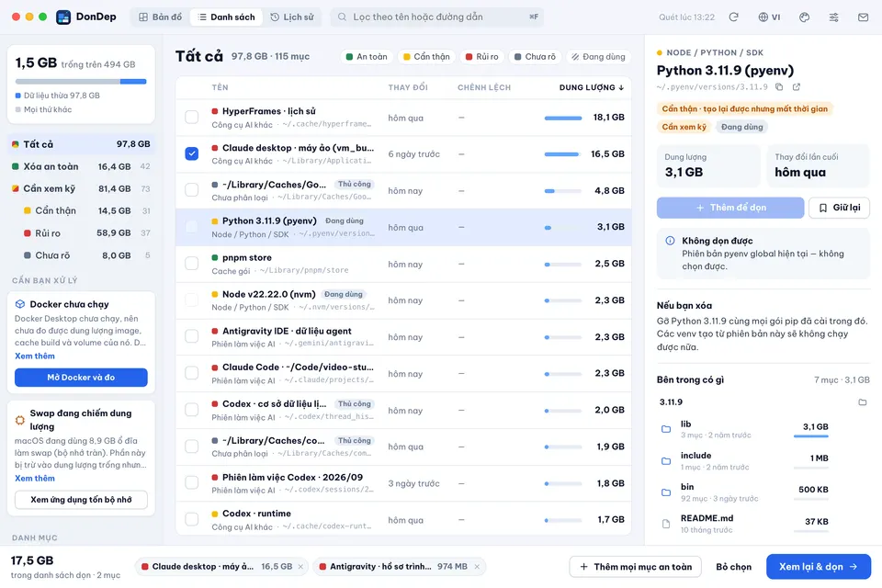
Task: Toggle the An toàn filter chip
Action: 367,57
